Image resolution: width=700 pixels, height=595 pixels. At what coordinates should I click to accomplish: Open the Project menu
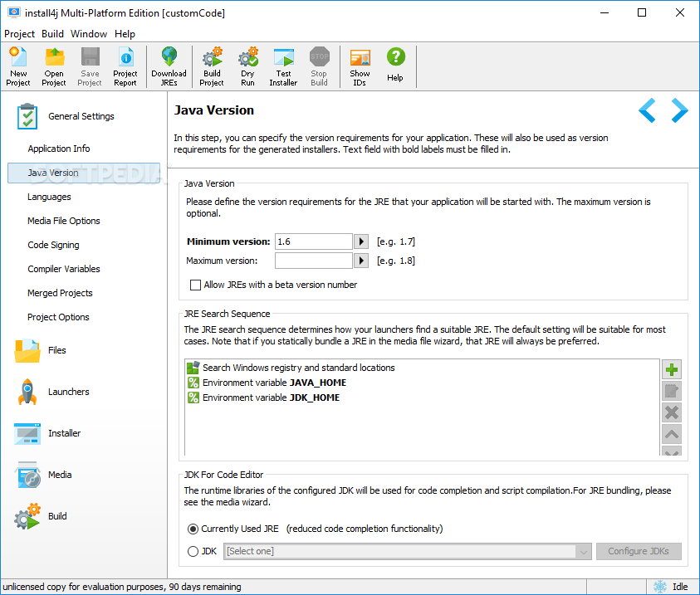(x=19, y=34)
